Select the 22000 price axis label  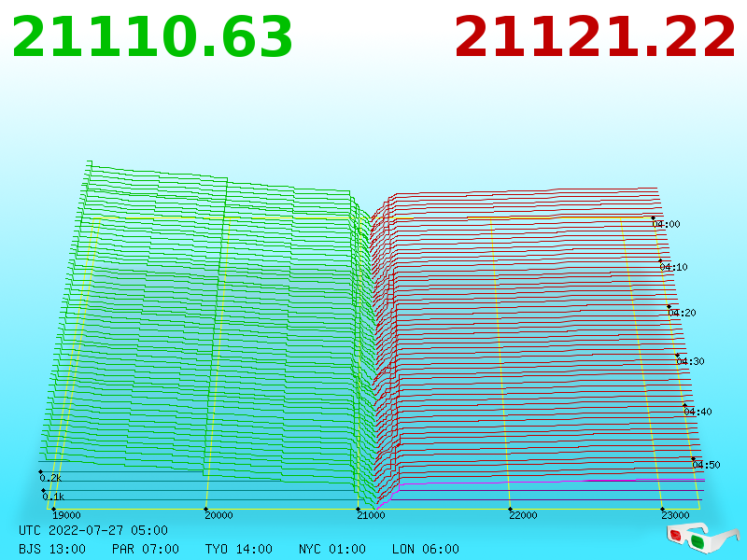point(523,515)
